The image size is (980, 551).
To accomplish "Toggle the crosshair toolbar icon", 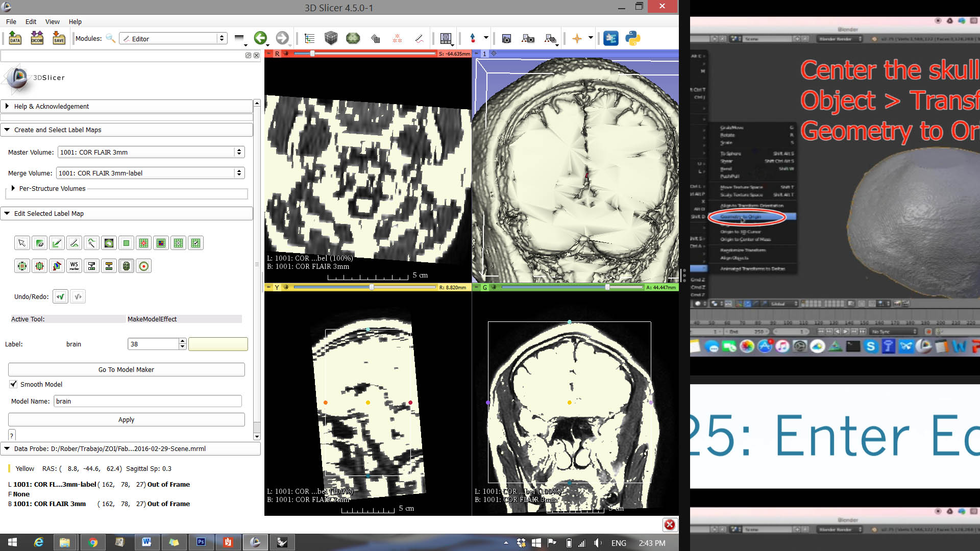I will (577, 38).
